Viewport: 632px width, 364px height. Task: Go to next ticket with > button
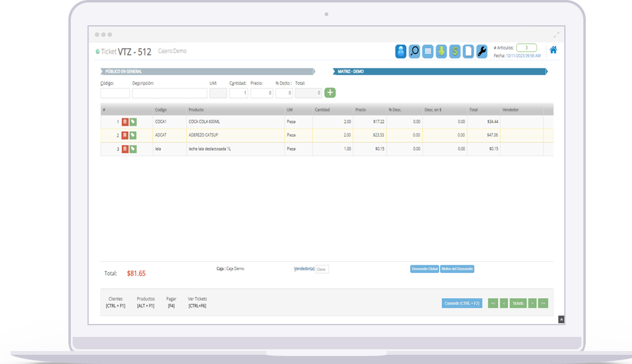532,303
